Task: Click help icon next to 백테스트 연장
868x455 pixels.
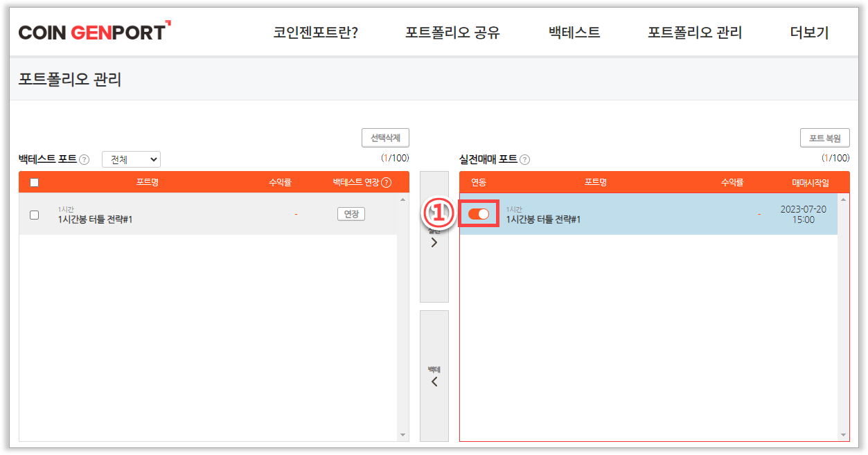Action: point(387,183)
